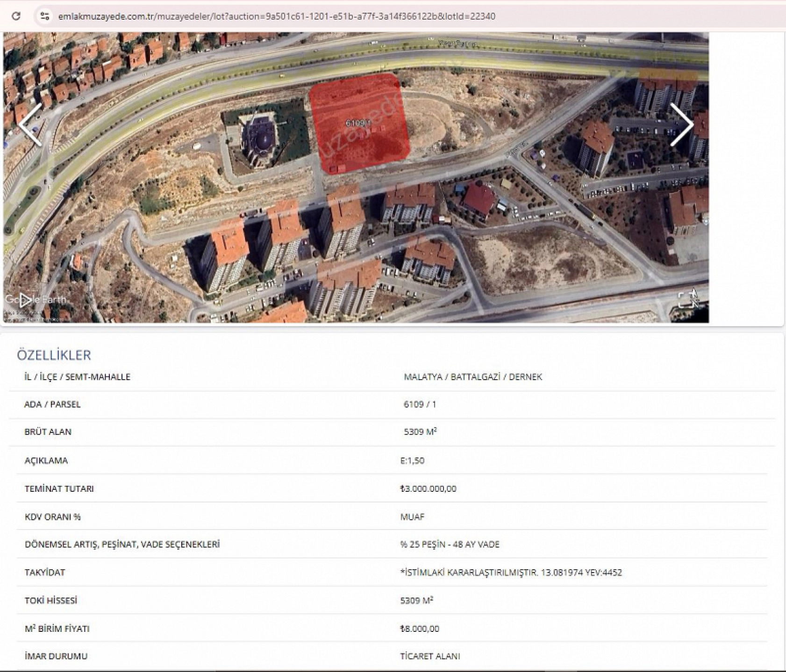Open site information icon in address bar
Image resolution: width=786 pixels, height=672 pixels.
45,16
